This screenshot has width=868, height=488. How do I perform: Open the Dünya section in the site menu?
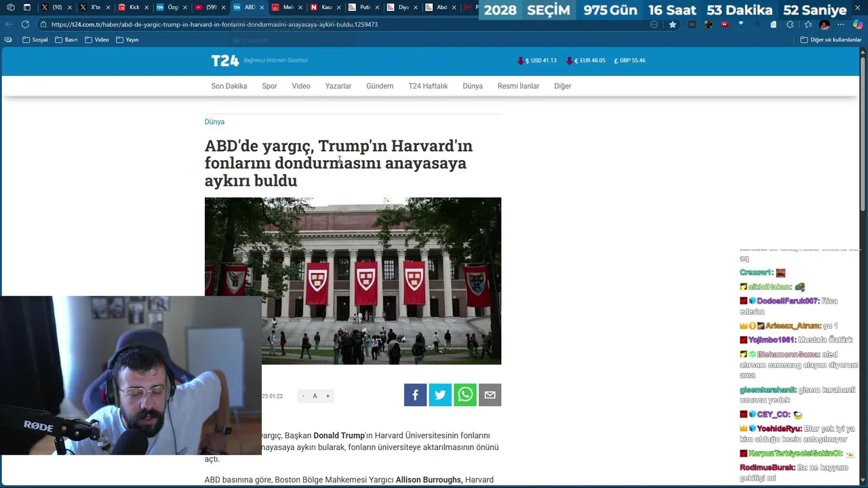tap(473, 86)
